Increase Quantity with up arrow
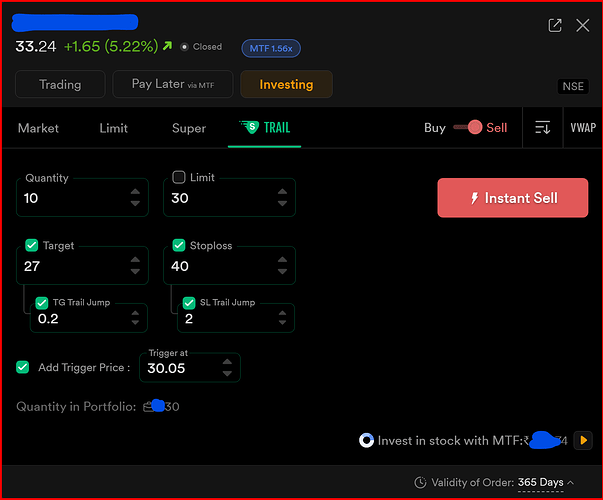The image size is (603, 500). pyautogui.click(x=135, y=192)
